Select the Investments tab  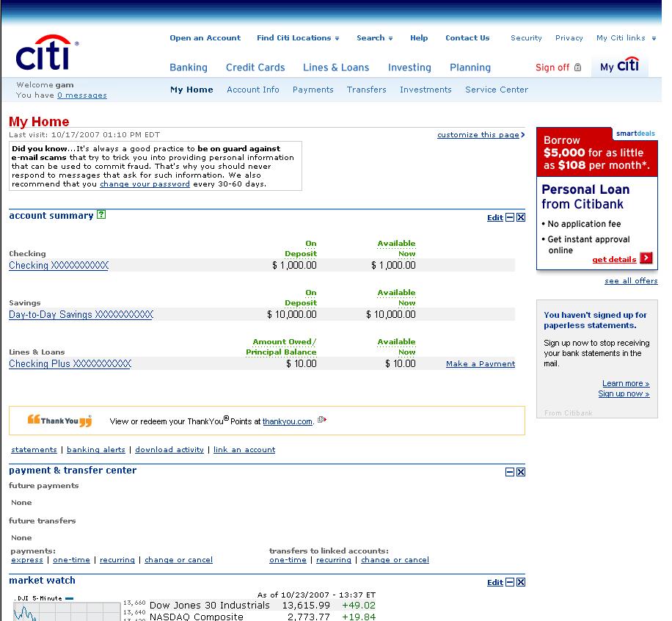[x=426, y=90]
